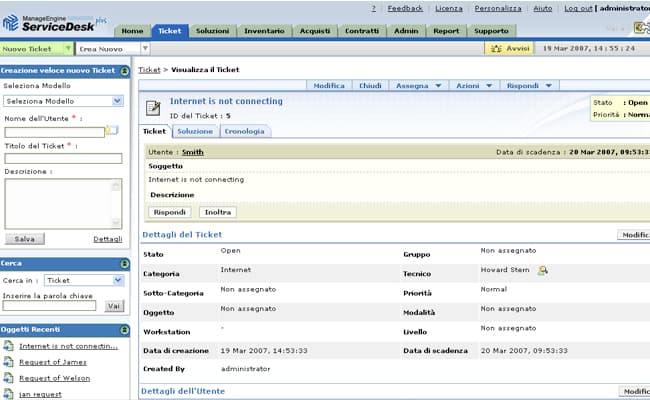
Task: Open recent item Request of James
Action: coord(53,362)
